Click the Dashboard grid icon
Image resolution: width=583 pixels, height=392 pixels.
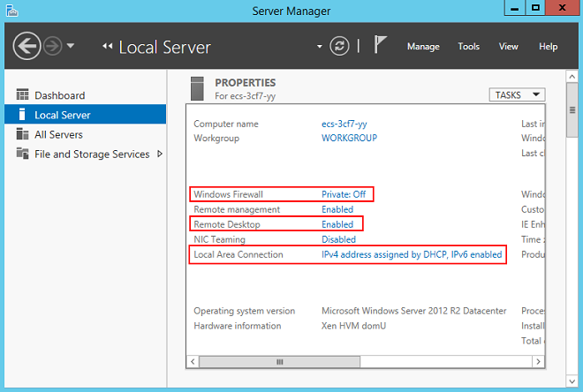tap(22, 94)
